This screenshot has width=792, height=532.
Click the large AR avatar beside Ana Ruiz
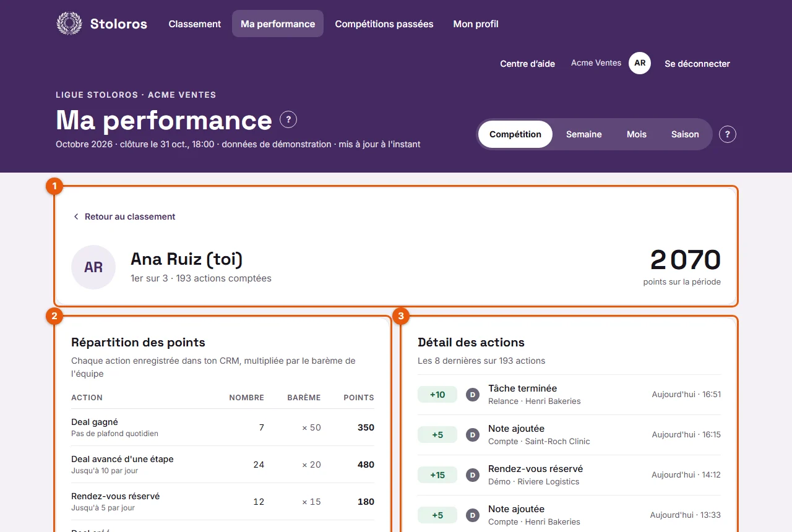pos(93,267)
